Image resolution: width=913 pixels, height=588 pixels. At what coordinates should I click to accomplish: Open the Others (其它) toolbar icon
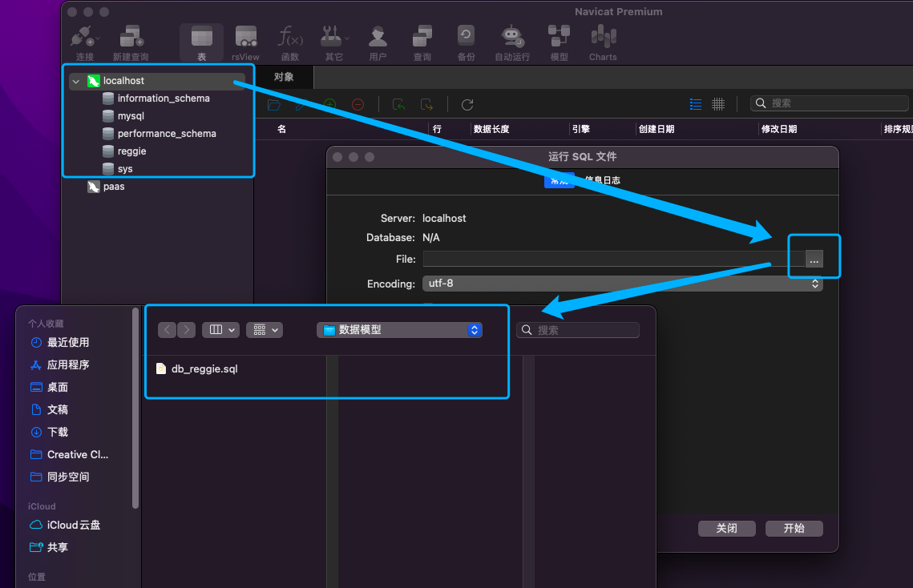click(x=334, y=42)
